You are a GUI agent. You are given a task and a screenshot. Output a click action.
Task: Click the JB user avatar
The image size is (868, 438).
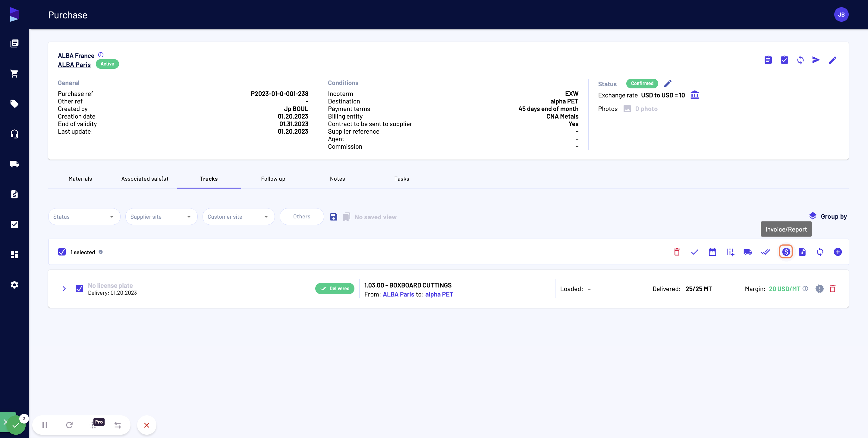[841, 14]
